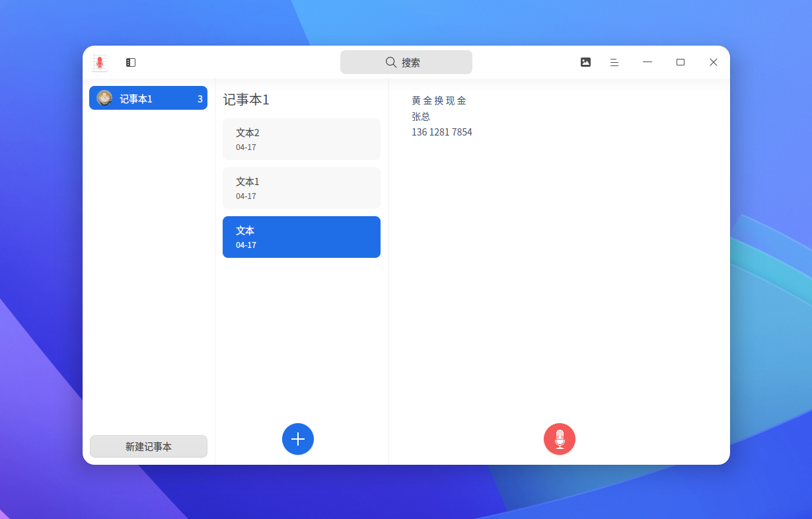This screenshot has width=812, height=519.
Task: Click the 张总 text line in editor
Action: click(421, 116)
